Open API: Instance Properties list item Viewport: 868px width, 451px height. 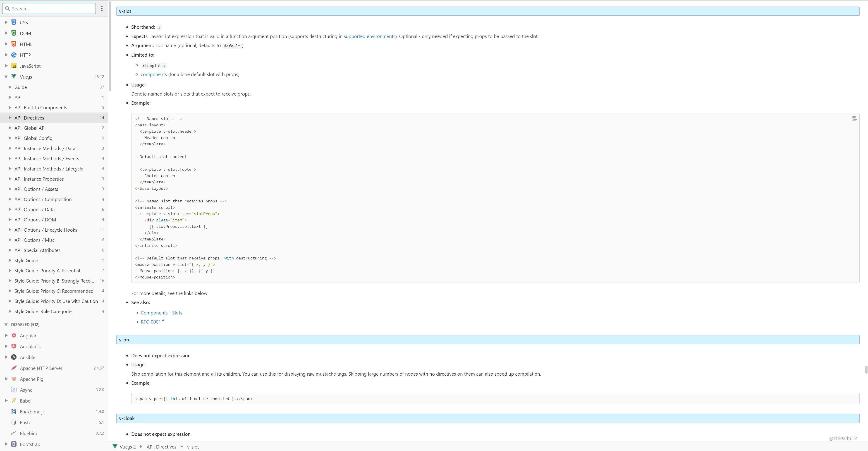click(x=39, y=179)
